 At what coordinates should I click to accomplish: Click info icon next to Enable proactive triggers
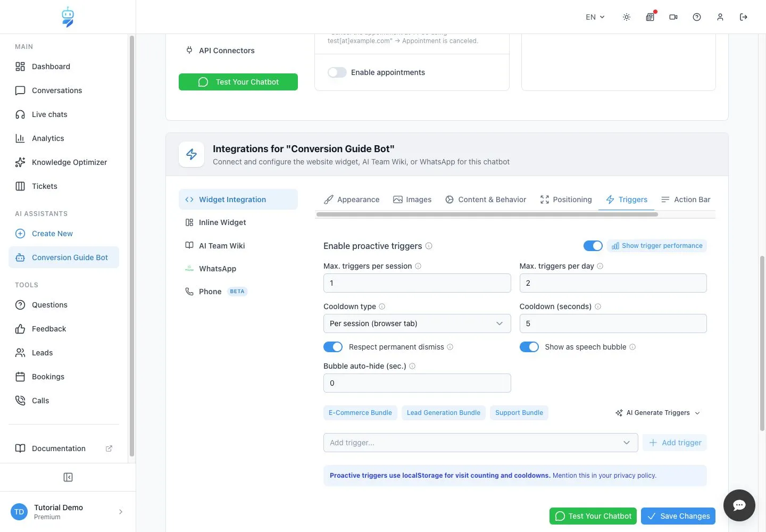click(x=429, y=246)
